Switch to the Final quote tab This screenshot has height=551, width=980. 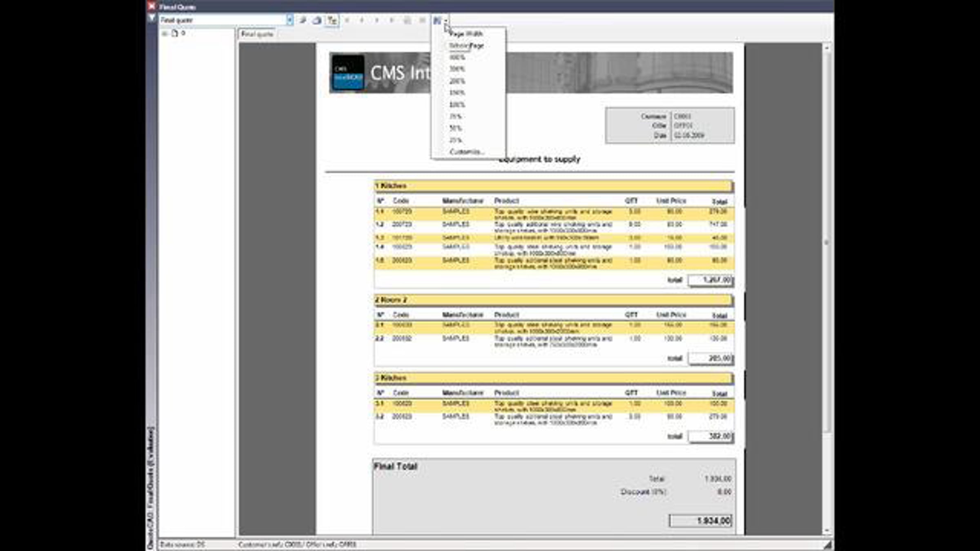click(x=257, y=34)
